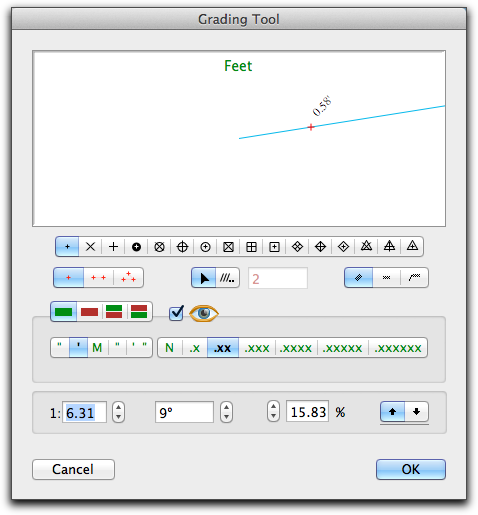The image size is (478, 515).
Task: Select the boxed X square marker symbol
Action: tap(228, 247)
